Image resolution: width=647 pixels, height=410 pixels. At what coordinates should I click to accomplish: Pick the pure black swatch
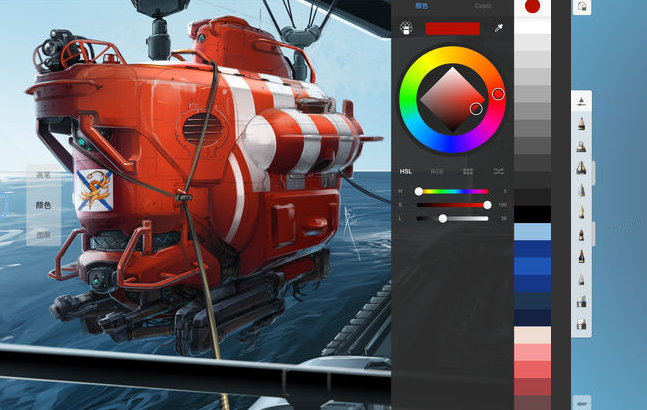pyautogui.click(x=532, y=214)
